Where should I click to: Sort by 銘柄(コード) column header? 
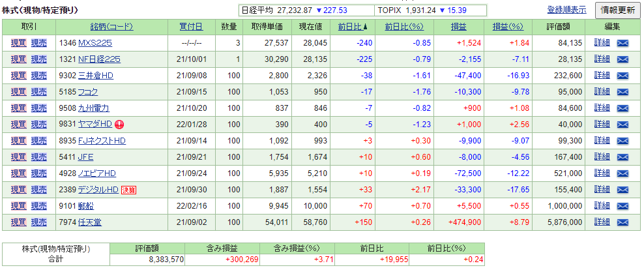click(x=111, y=27)
